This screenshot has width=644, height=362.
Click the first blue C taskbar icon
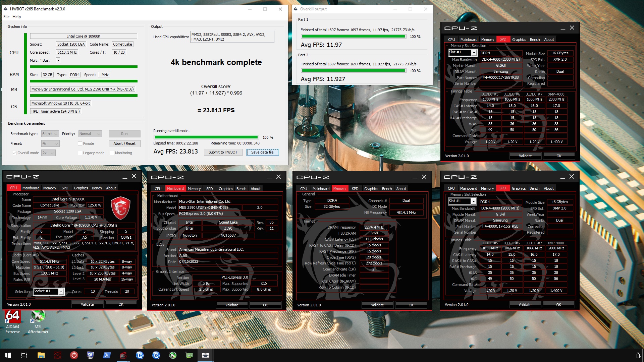point(140,355)
